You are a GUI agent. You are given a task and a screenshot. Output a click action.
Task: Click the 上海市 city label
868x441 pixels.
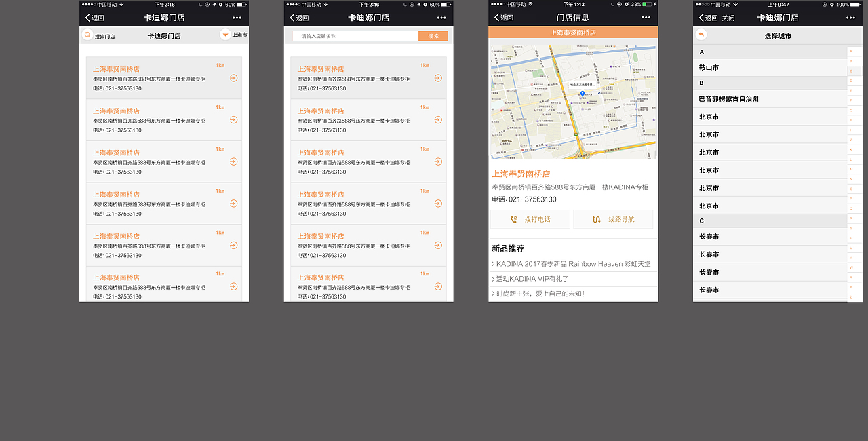coord(239,35)
